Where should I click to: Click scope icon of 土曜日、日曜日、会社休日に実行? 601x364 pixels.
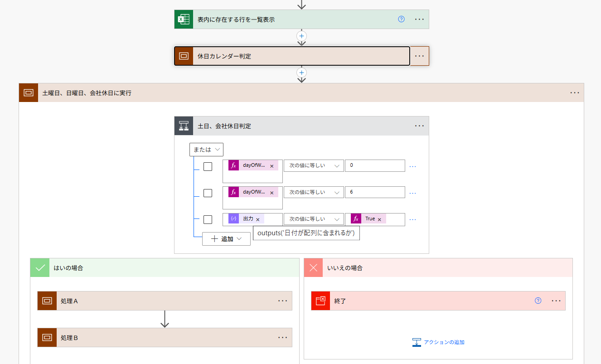(28, 93)
